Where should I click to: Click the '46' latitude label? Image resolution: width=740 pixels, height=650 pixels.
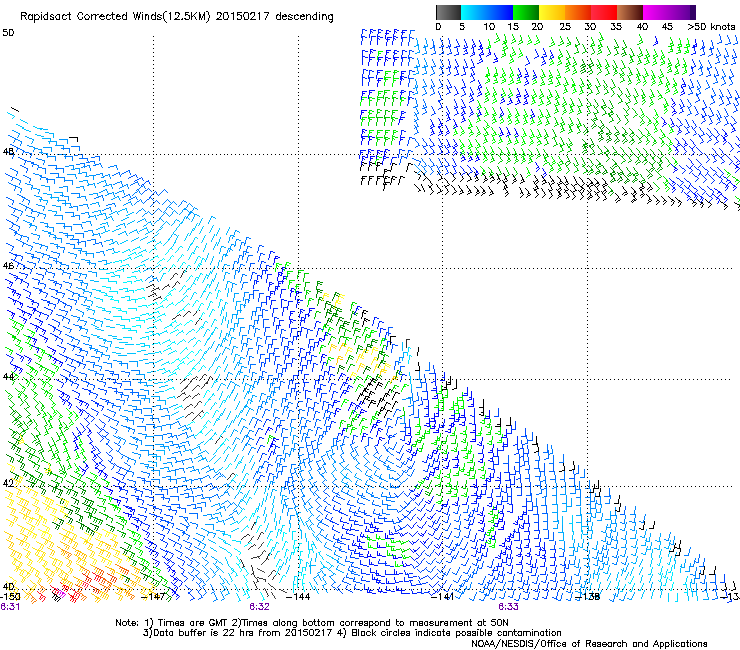pyautogui.click(x=8, y=266)
